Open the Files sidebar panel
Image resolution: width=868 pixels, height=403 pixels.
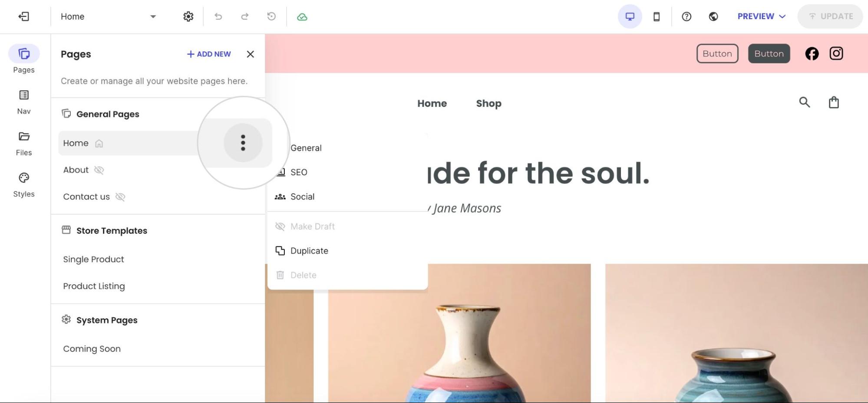[24, 143]
